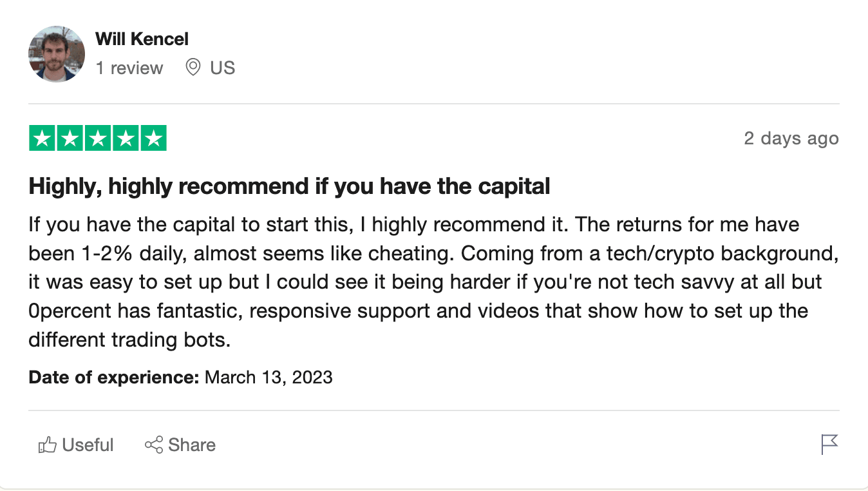
Task: Click the thumbs-up Useful icon
Action: (47, 445)
